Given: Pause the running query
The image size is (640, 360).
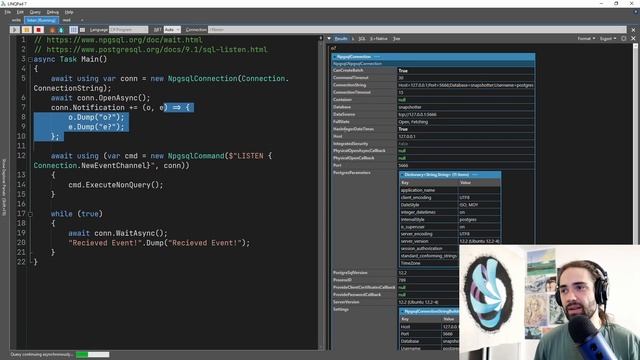Looking at the screenshot, I should (x=27, y=30).
